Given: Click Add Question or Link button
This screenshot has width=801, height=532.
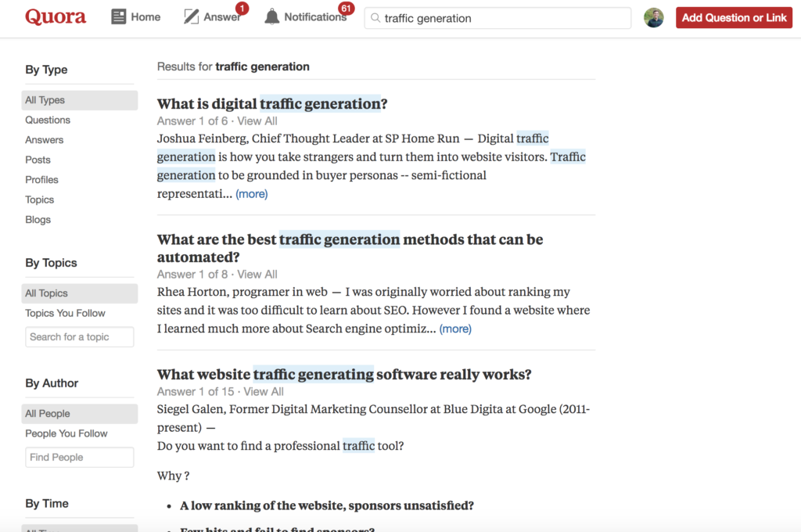Looking at the screenshot, I should pyautogui.click(x=734, y=18).
